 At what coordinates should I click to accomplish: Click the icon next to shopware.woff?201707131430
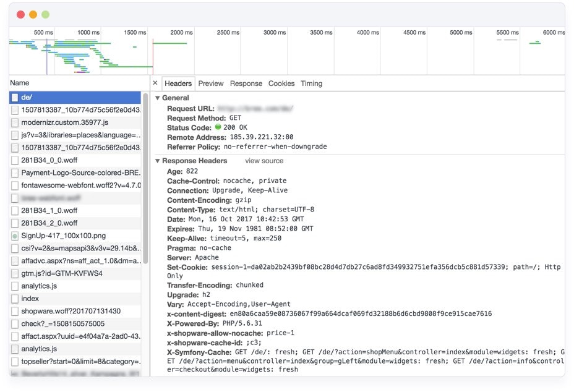[14, 311]
